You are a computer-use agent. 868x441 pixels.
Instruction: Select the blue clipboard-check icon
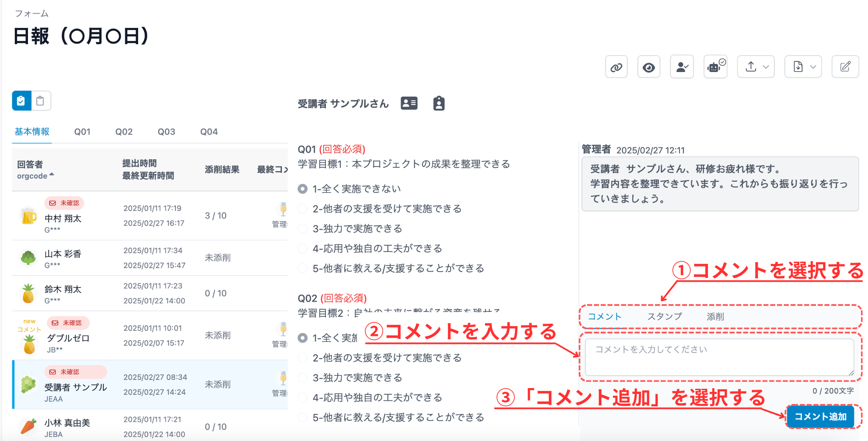(x=21, y=101)
